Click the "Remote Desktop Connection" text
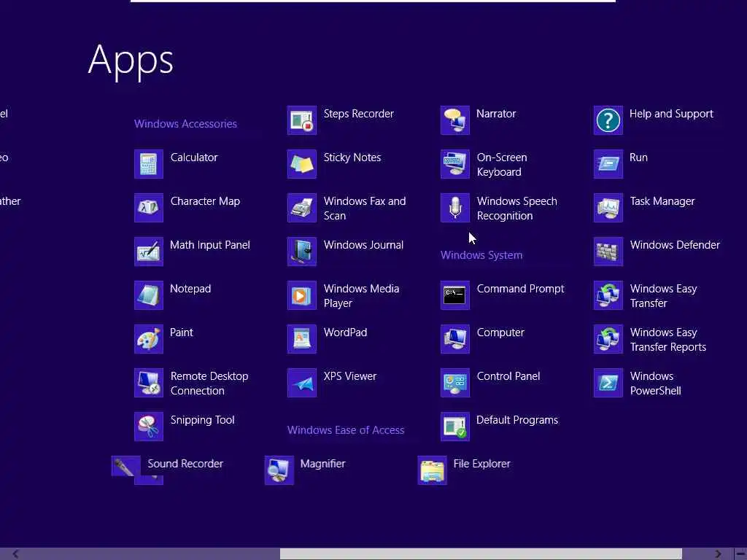This screenshot has width=747, height=560. 209,384
